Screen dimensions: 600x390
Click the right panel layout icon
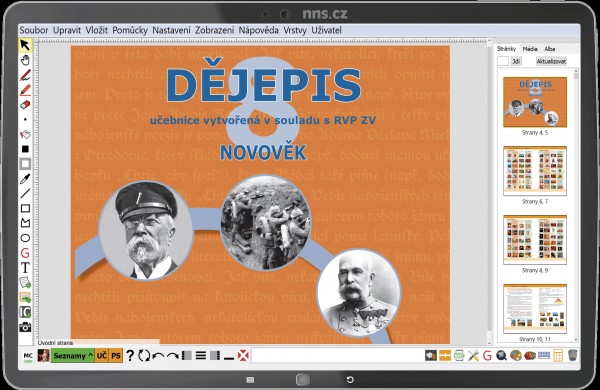click(215, 356)
